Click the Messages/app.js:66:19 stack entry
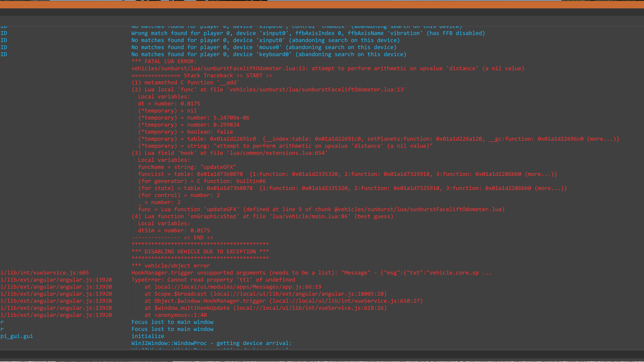Viewport: 644px width, 362px height. [233, 287]
